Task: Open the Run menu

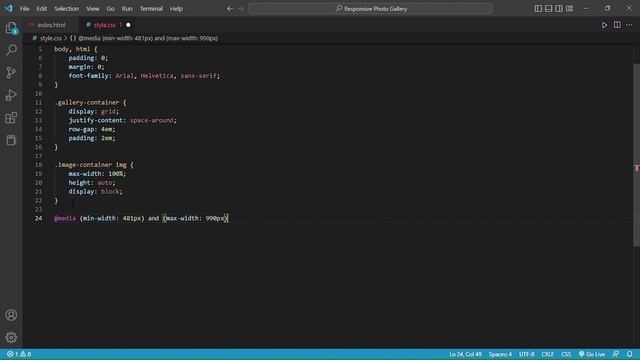Action: (x=127, y=9)
